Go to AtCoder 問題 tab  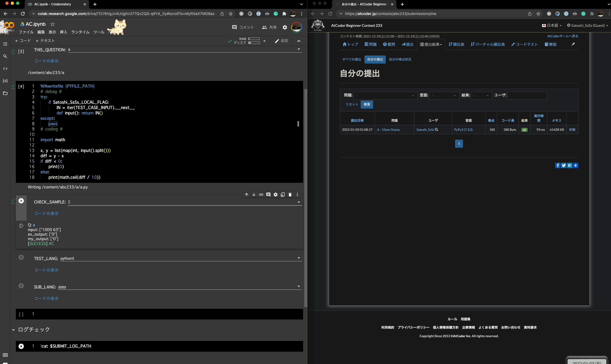[370, 44]
